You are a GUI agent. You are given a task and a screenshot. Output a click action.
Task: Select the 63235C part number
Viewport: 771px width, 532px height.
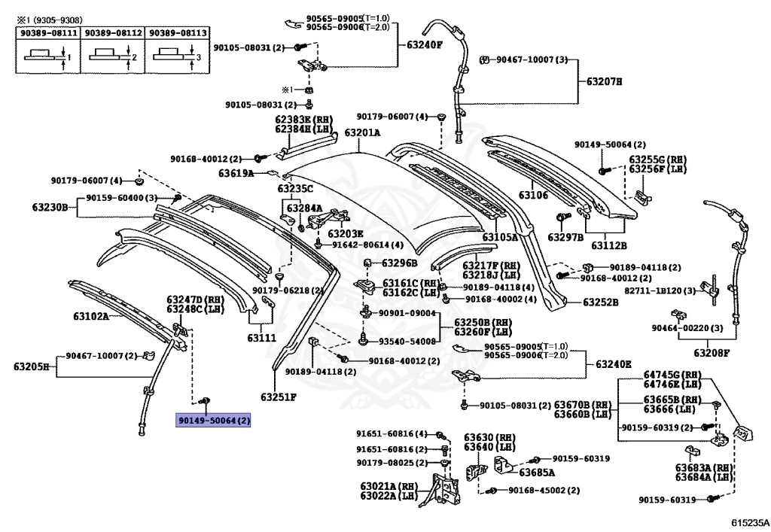[295, 189]
